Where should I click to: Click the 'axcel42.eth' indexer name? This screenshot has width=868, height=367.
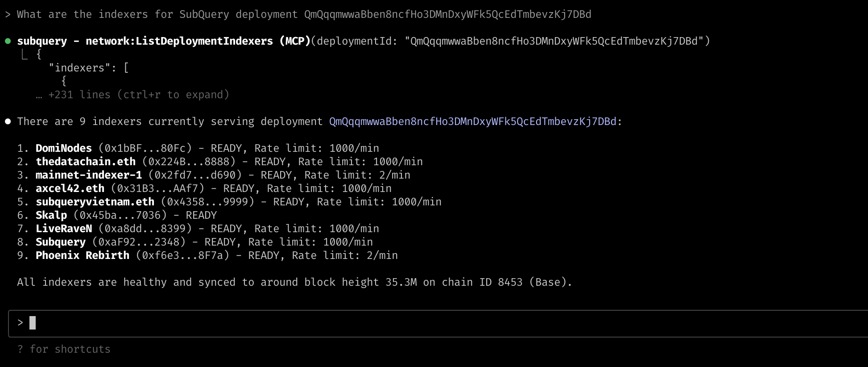70,188
